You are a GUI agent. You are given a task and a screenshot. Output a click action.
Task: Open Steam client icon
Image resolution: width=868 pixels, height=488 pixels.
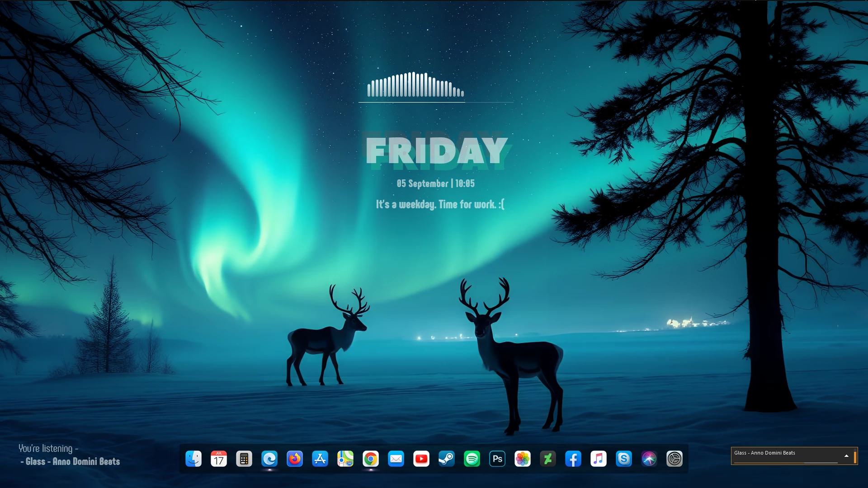[447, 459]
